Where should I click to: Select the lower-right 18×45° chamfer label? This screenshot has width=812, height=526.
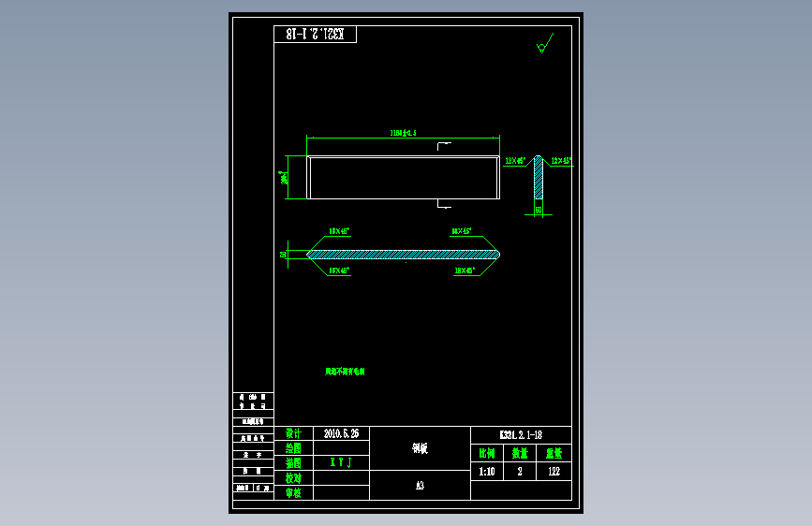click(465, 270)
